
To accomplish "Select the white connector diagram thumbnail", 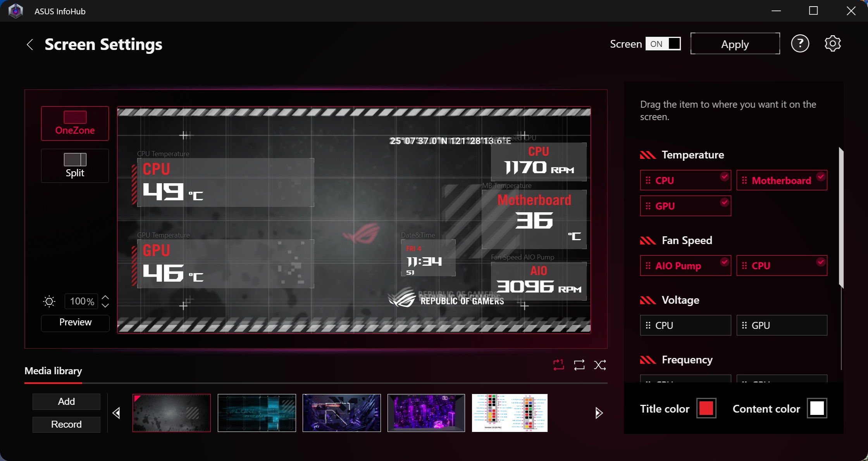I will (x=510, y=413).
